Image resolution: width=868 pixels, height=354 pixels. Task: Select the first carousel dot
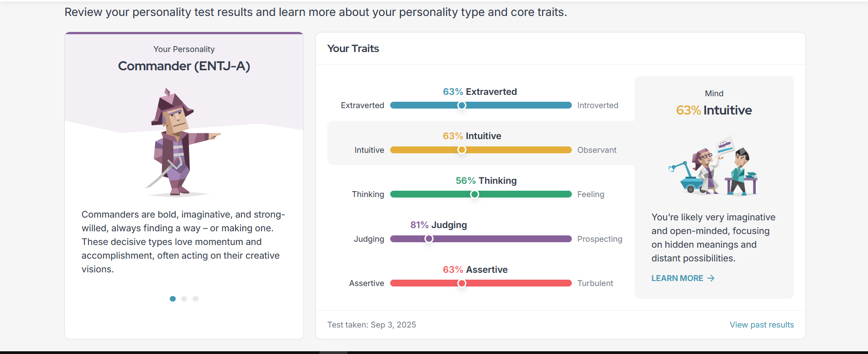point(173,299)
